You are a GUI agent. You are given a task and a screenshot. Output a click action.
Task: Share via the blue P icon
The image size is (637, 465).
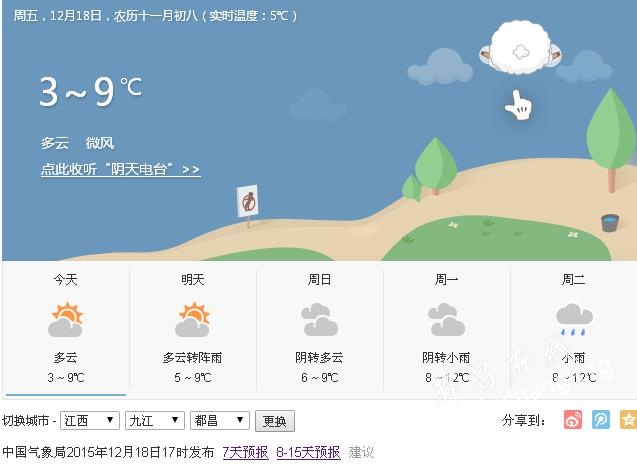coord(600,420)
